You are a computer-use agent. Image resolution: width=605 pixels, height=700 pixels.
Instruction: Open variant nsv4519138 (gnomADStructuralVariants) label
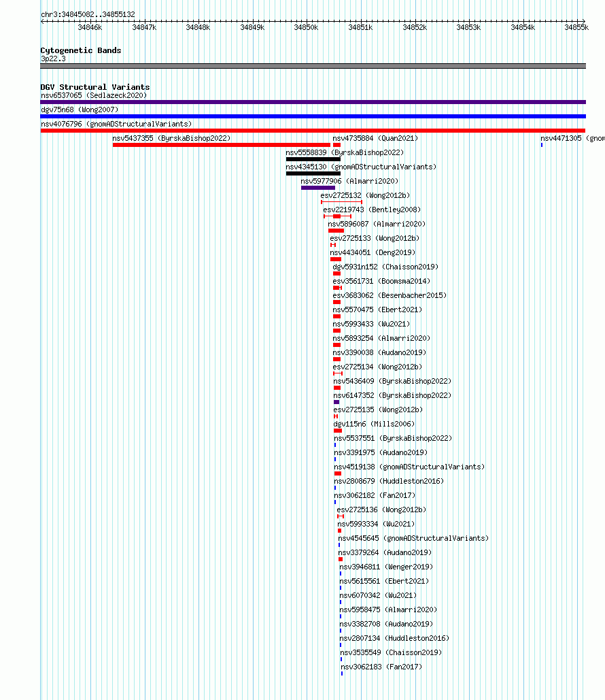click(409, 467)
